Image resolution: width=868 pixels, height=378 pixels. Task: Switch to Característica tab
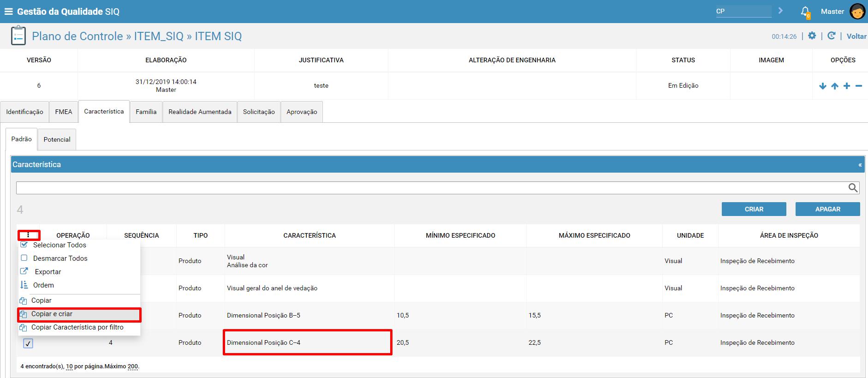104,111
